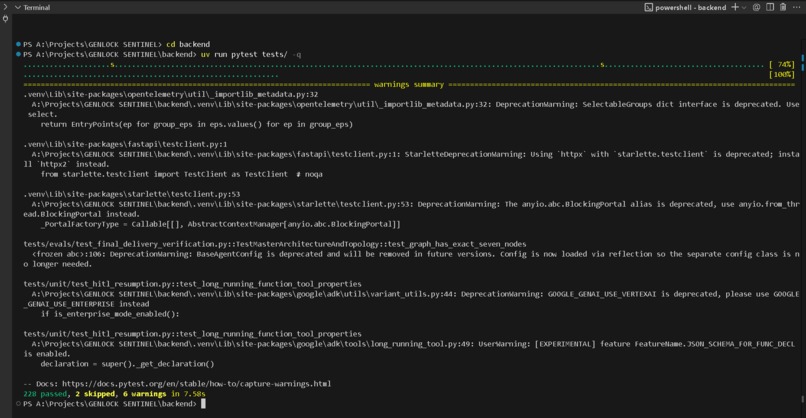Click the first test_long_running_function_tool_properties line
Viewport: 806px width, 418px height.
192,284
